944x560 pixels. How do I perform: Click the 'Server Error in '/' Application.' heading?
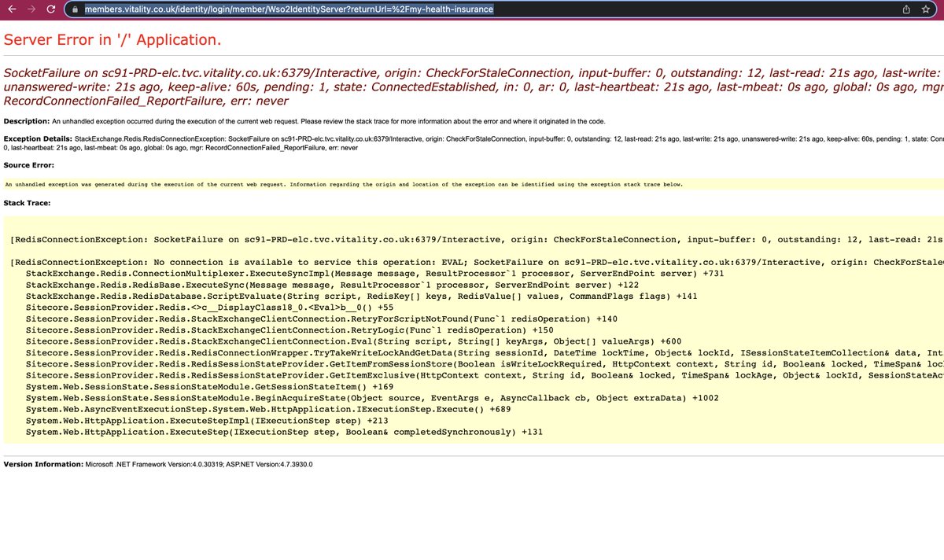112,39
